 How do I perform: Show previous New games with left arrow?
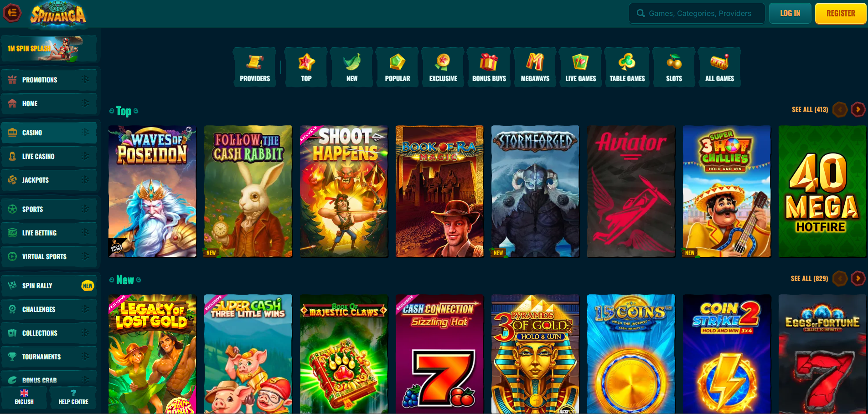pyautogui.click(x=840, y=278)
